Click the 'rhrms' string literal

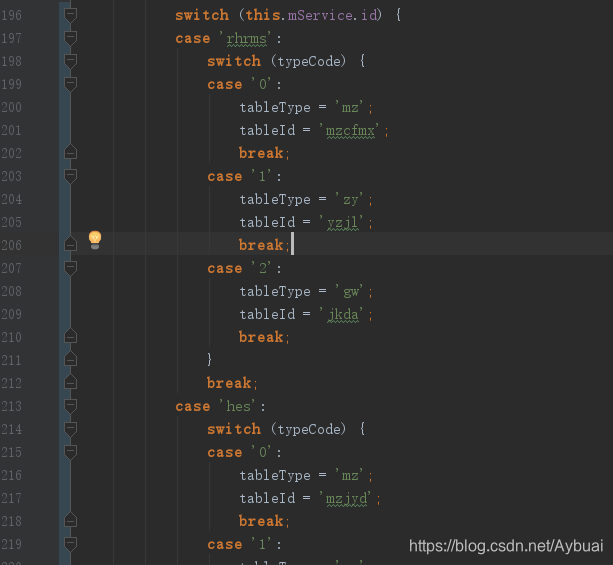pos(247,39)
